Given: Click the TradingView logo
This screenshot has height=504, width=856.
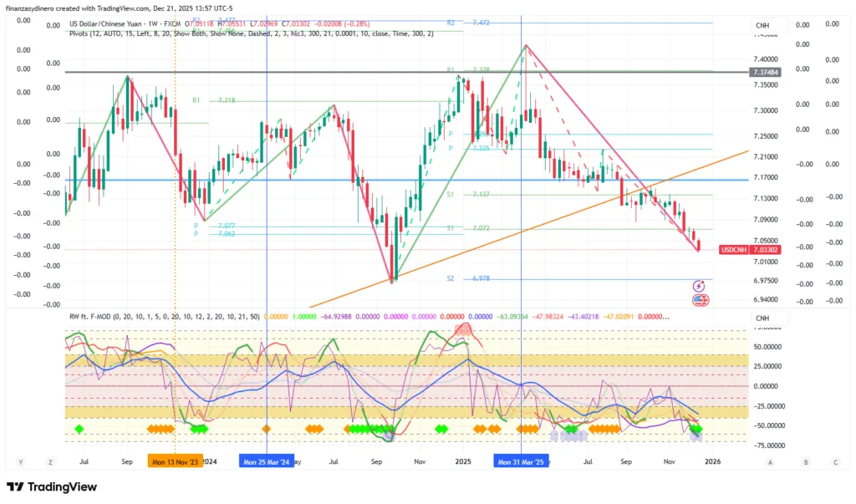Looking at the screenshot, I should [x=51, y=487].
